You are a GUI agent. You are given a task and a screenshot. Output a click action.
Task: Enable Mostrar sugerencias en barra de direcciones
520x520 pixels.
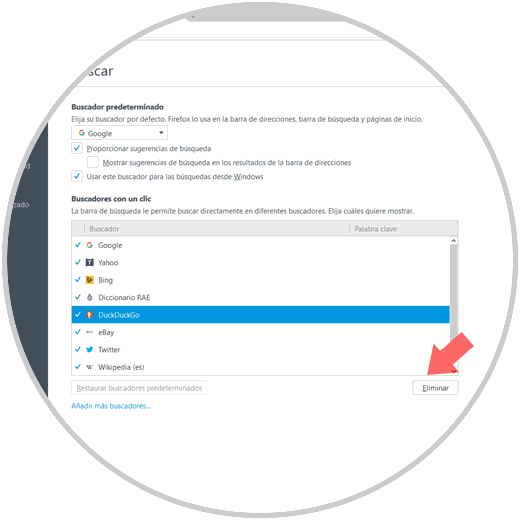coord(93,162)
